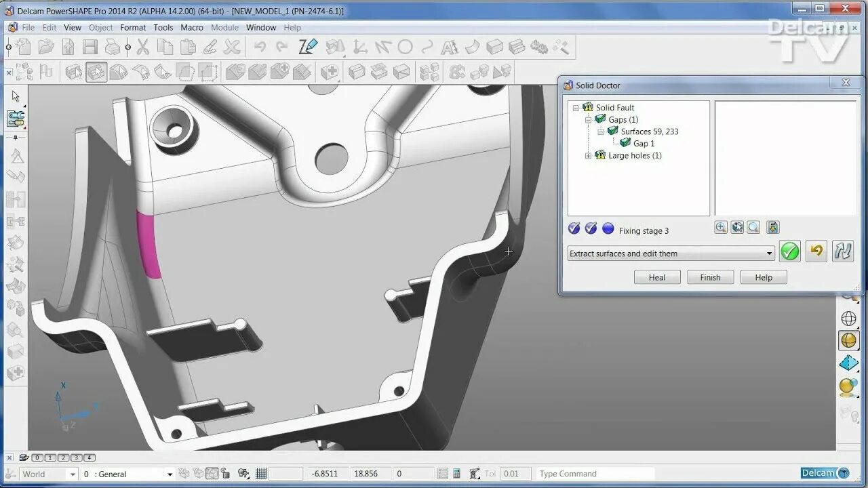Click the Help button in Solid Doctor
Image resolution: width=868 pixels, height=488 pixels.
click(x=764, y=277)
